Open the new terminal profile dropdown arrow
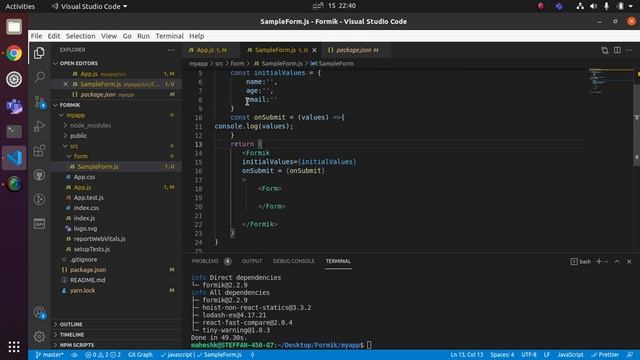The width and height of the screenshot is (640, 360). [606, 261]
